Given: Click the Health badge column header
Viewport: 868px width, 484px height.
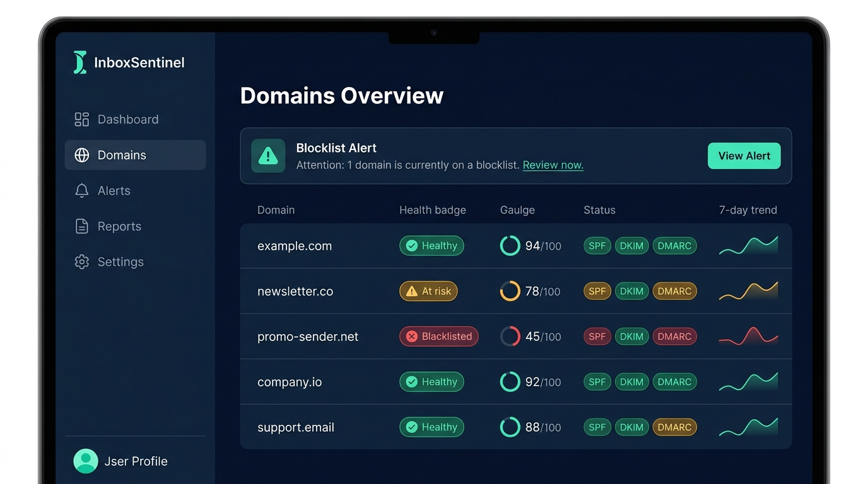Looking at the screenshot, I should pos(433,210).
